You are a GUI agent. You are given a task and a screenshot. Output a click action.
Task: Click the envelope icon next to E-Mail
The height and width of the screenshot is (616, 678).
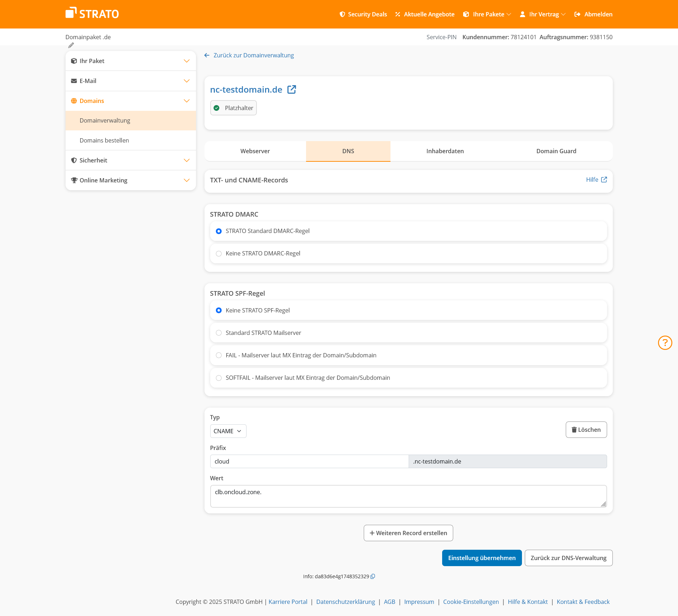(74, 81)
